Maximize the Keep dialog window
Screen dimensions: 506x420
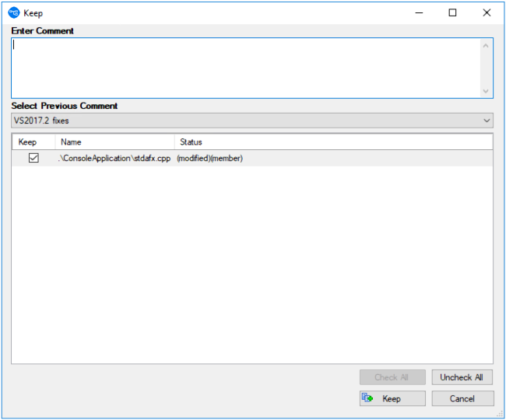452,13
